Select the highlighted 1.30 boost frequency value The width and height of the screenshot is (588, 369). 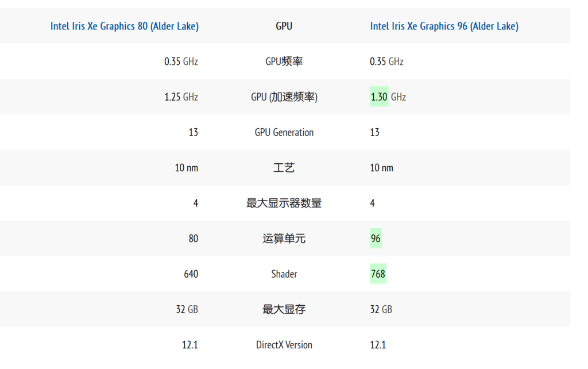pyautogui.click(x=379, y=97)
